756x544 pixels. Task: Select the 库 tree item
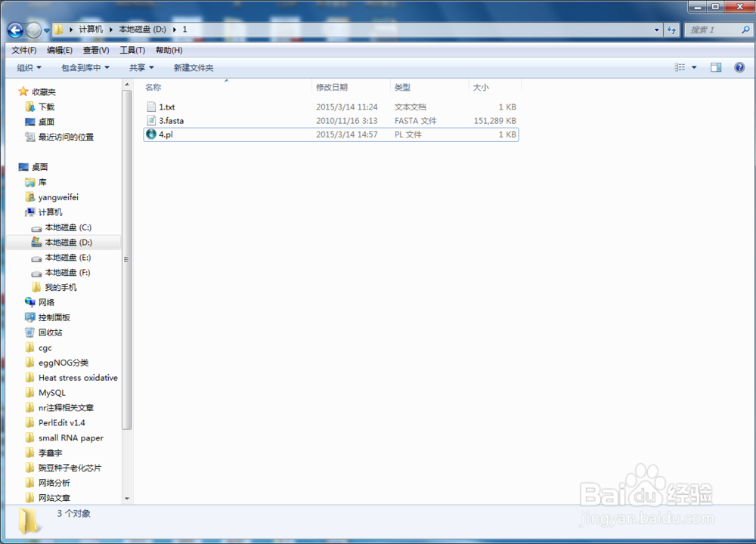pyautogui.click(x=42, y=181)
